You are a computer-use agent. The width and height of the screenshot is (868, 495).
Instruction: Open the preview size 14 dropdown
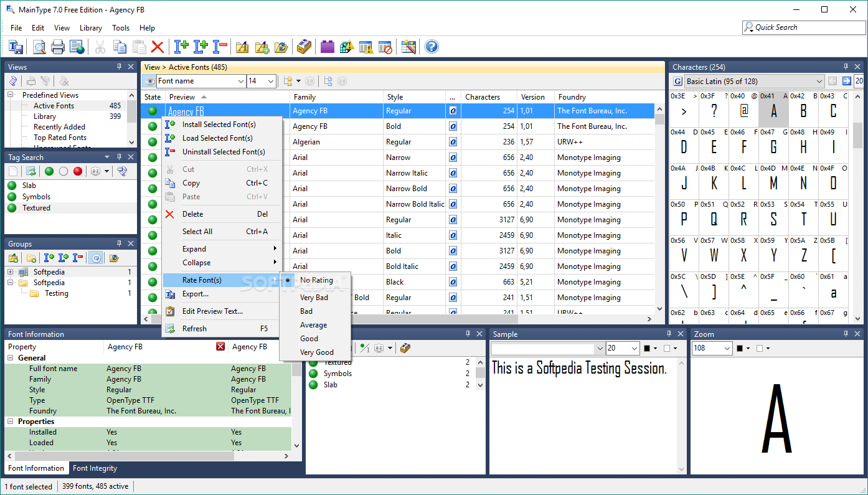(271, 81)
